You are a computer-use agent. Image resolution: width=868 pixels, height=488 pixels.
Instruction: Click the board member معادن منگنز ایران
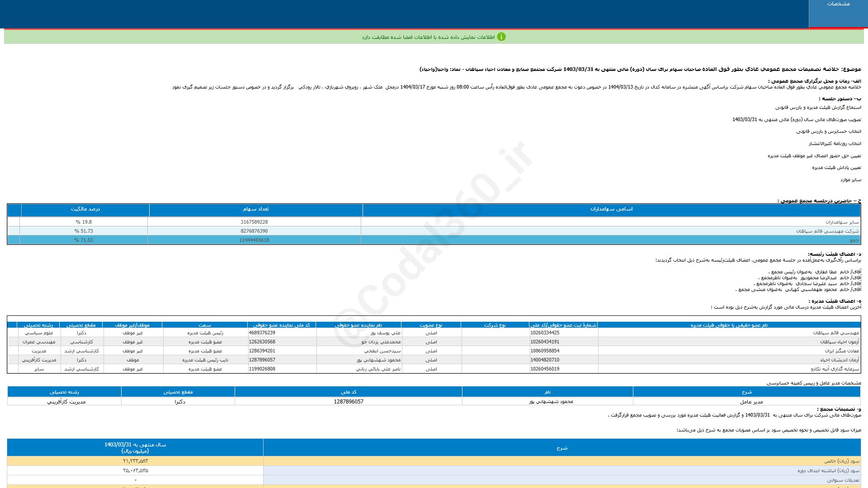tap(842, 351)
